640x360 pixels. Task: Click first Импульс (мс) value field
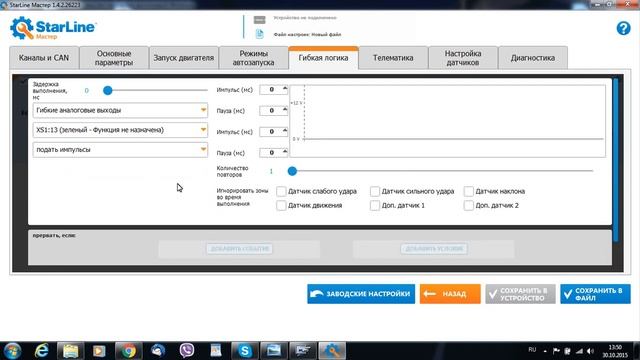271,89
